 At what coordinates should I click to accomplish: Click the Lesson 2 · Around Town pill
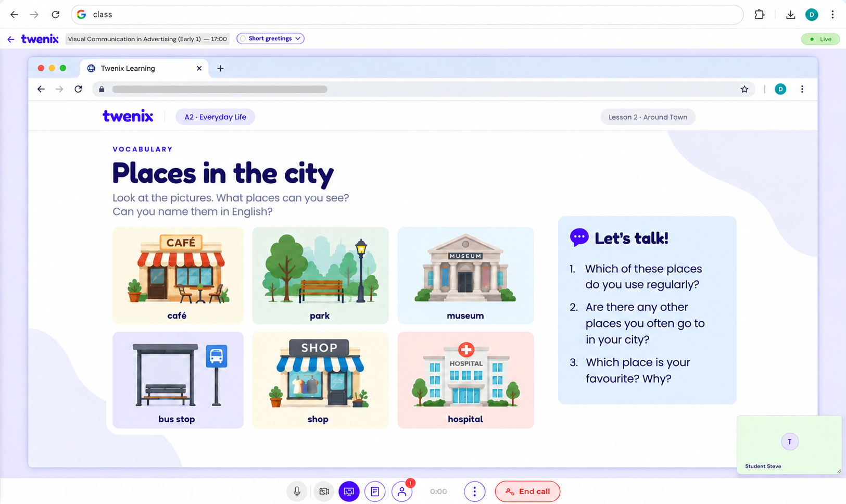point(648,117)
